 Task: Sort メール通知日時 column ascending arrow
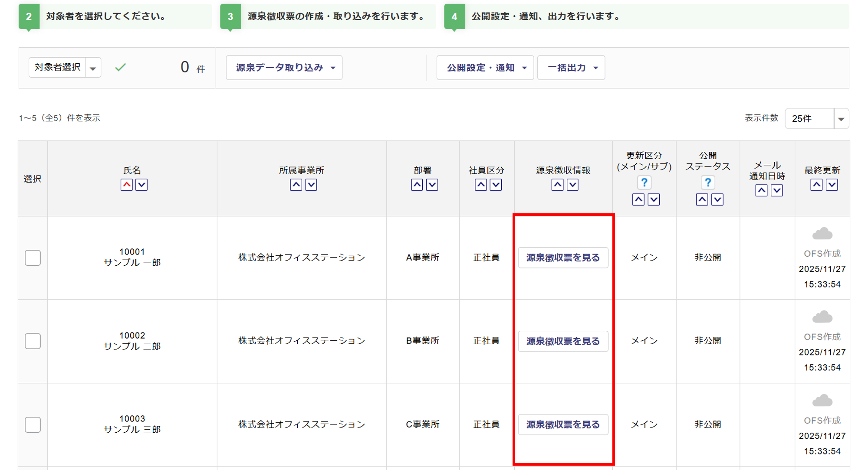(x=761, y=190)
